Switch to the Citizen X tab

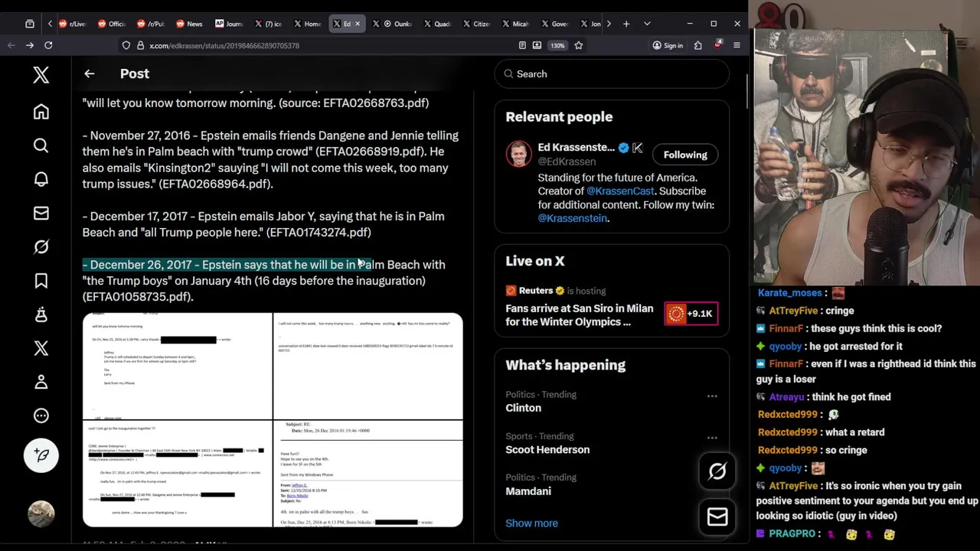(476, 24)
